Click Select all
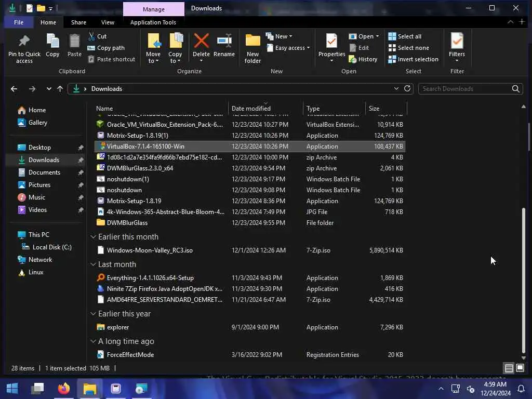The image size is (532, 399). coord(405,36)
